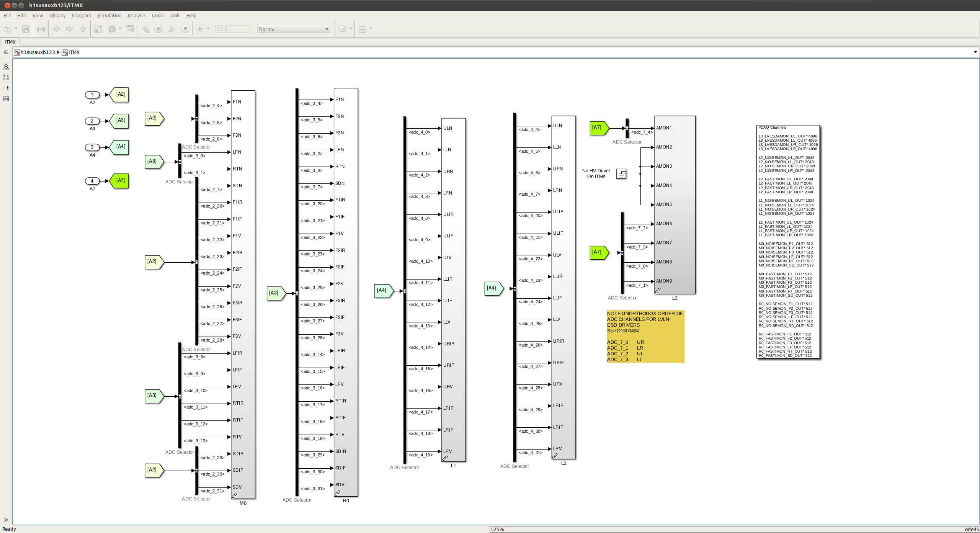Click the Up to Parent arrow
980x533 pixels.
[x=83, y=29]
